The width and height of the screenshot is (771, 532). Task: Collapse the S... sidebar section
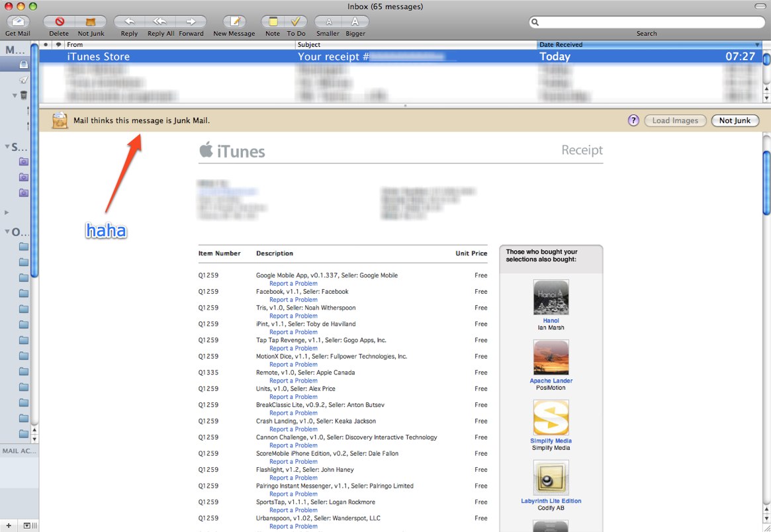pos(7,146)
